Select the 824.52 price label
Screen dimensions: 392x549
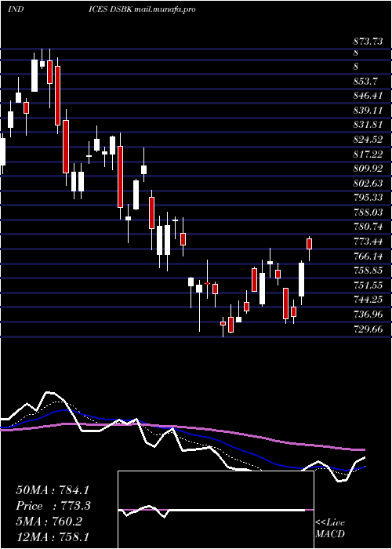[x=368, y=139]
